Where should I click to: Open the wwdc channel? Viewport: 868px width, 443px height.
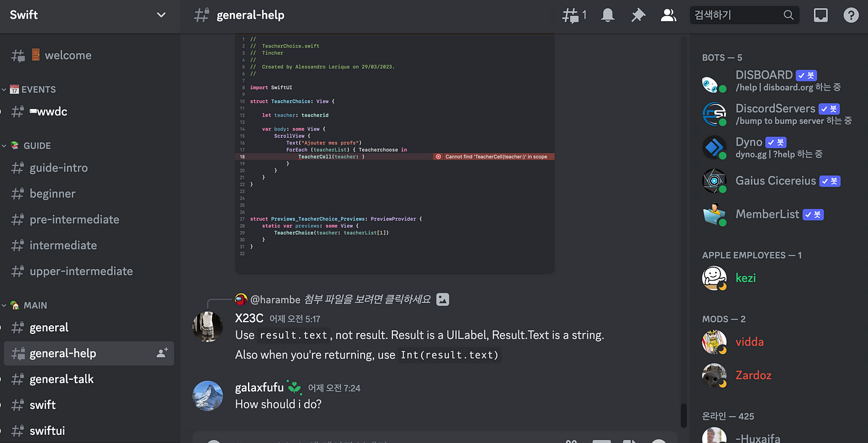89,112
